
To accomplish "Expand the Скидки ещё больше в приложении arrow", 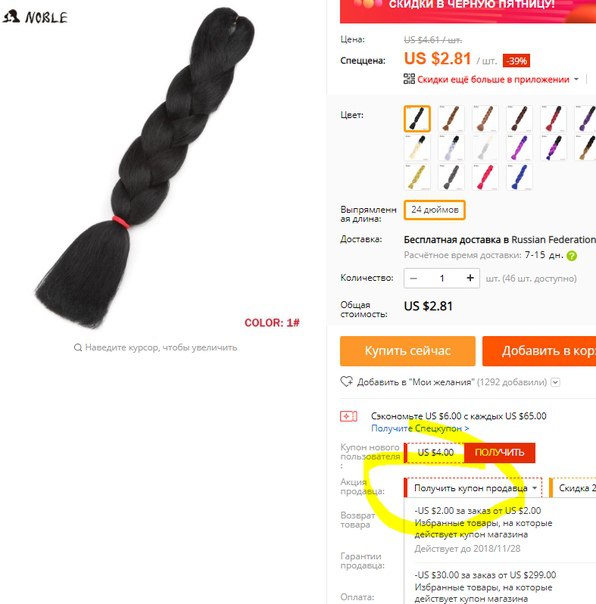I will [x=576, y=79].
